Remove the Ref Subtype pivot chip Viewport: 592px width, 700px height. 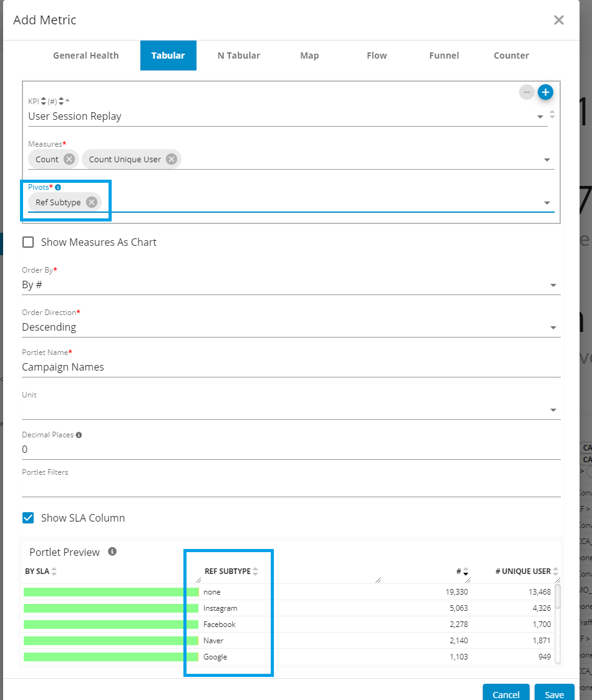[x=92, y=202]
